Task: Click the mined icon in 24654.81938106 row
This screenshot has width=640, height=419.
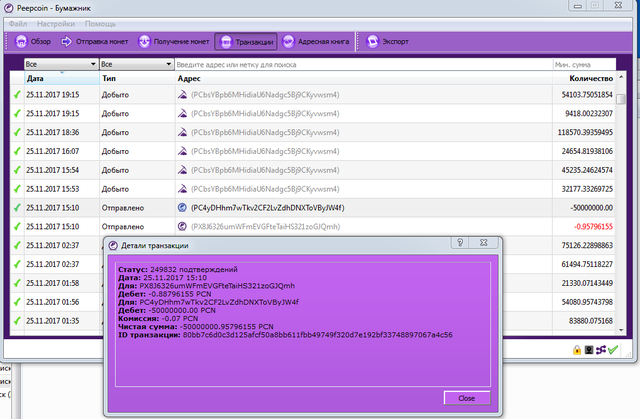Action: [x=182, y=151]
